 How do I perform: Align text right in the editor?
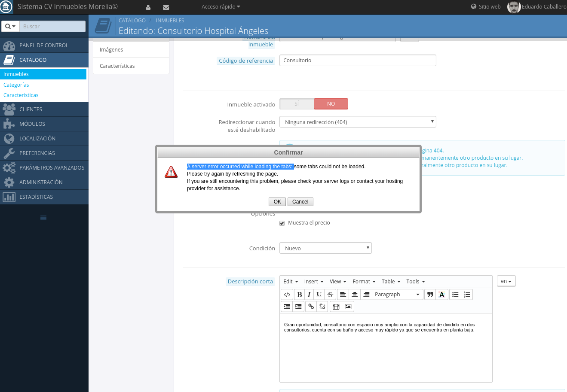(x=366, y=295)
